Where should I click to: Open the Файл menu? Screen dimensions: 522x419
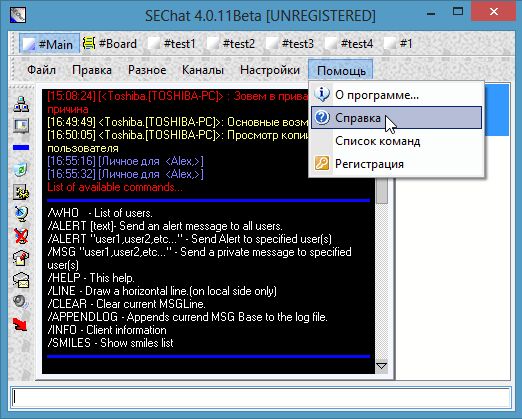click(x=41, y=70)
